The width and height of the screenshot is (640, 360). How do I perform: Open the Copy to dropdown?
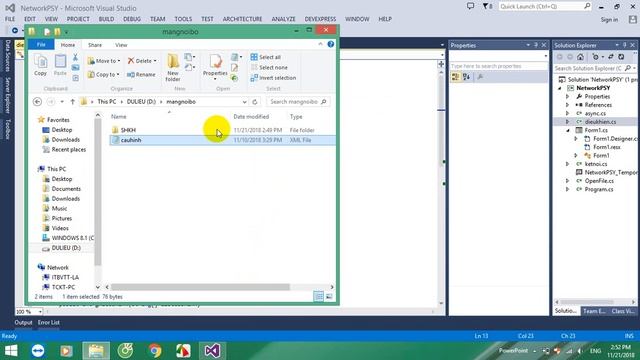click(104, 75)
